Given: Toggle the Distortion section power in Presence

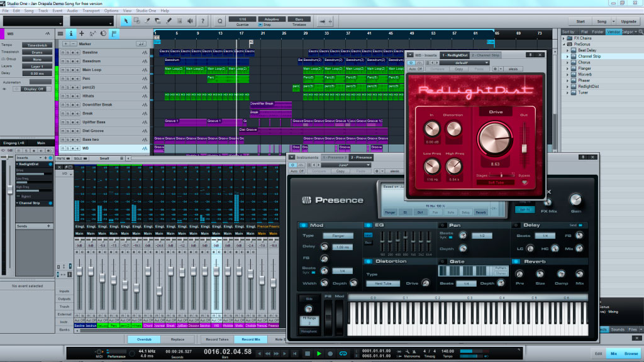Looking at the screenshot, I should tap(368, 261).
